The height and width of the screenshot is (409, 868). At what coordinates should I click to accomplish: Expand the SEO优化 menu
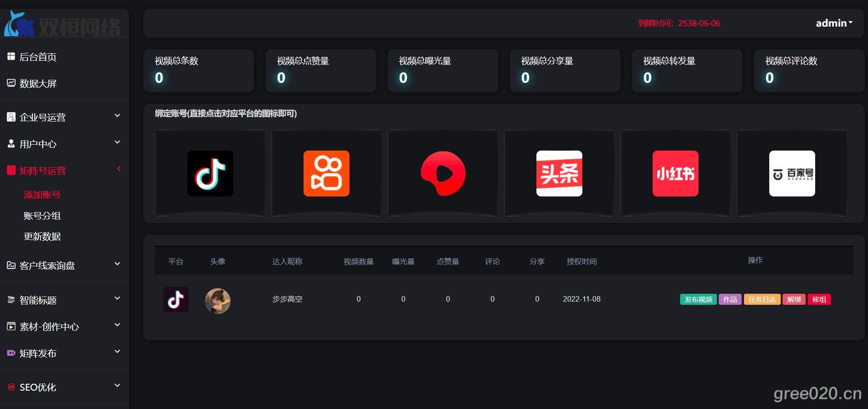pos(64,387)
